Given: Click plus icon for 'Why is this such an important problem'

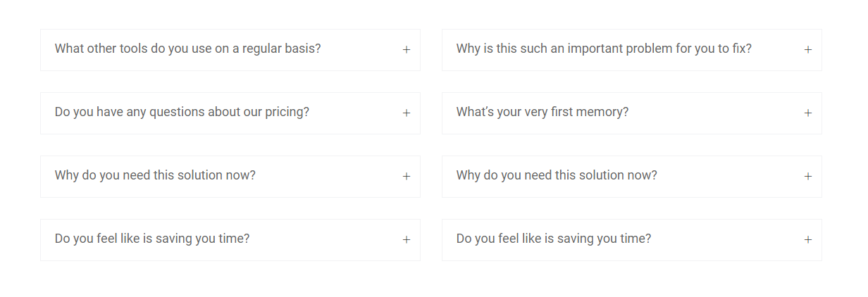Looking at the screenshot, I should pos(808,50).
